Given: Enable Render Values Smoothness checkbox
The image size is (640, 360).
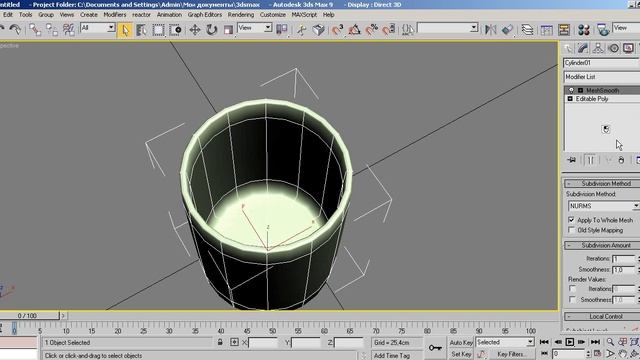Looking at the screenshot, I should [573, 300].
